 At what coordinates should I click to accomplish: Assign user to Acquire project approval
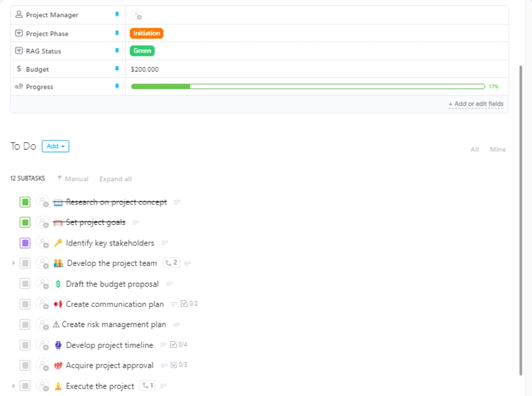(43, 365)
